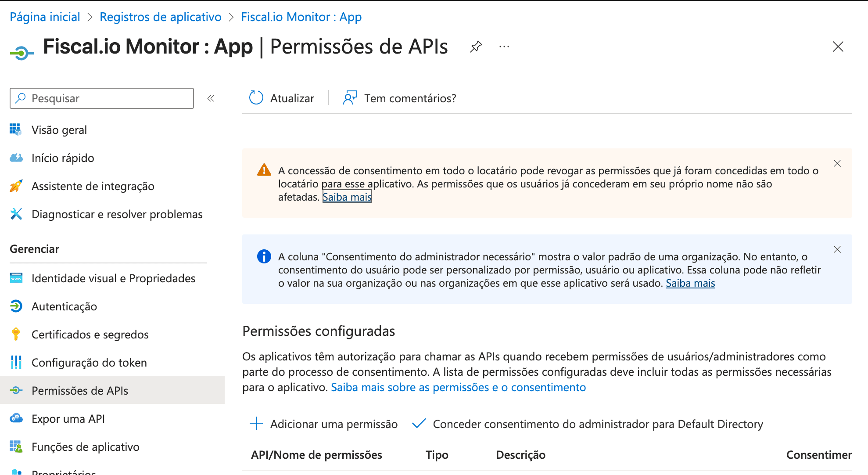Click the Autenticação arrow icon

16,306
